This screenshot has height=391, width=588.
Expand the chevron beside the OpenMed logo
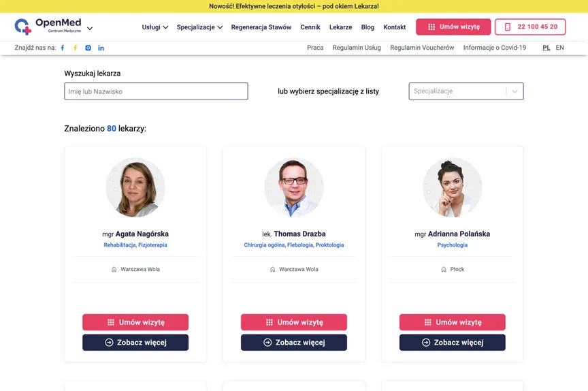coord(90,29)
